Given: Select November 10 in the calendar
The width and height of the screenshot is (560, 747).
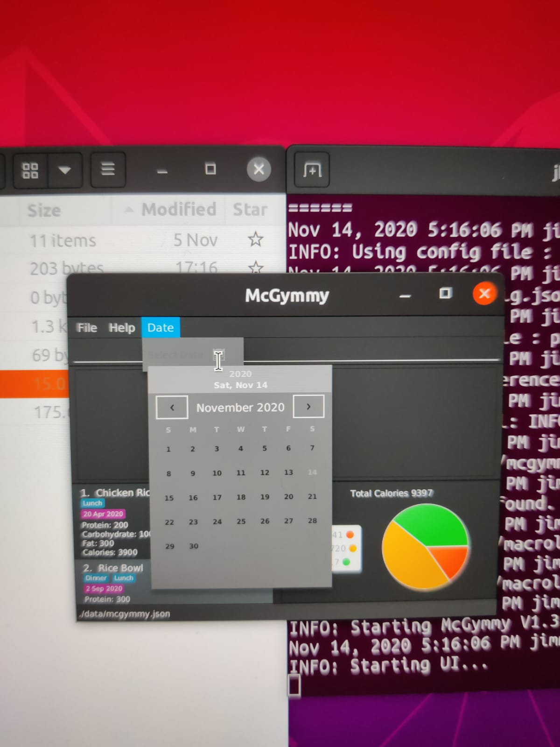Looking at the screenshot, I should point(217,473).
